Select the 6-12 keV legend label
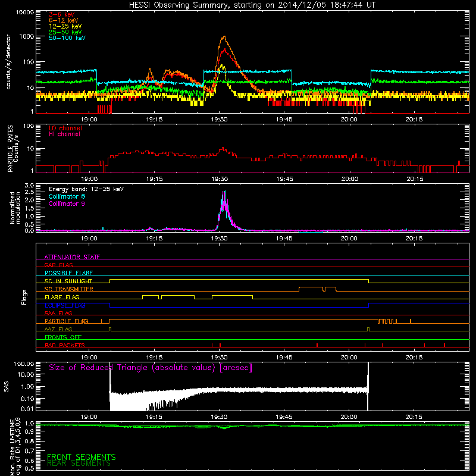The width and height of the screenshot is (476, 476). (64, 20)
